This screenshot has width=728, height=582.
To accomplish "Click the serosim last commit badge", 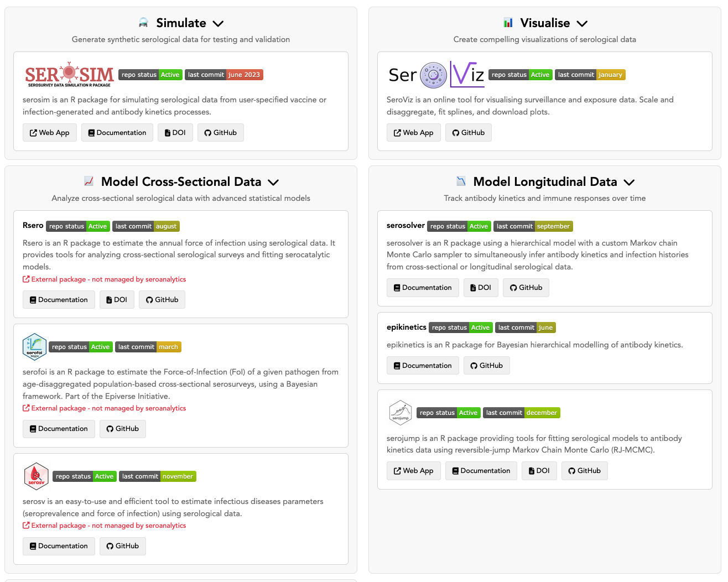I will coord(223,75).
